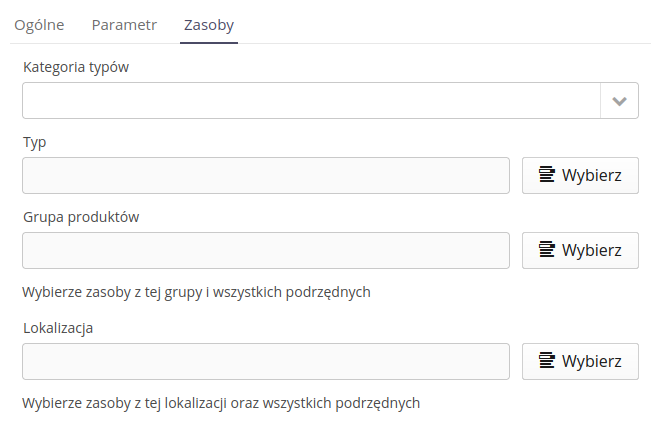Switch to the Ogólne tab

click(41, 25)
